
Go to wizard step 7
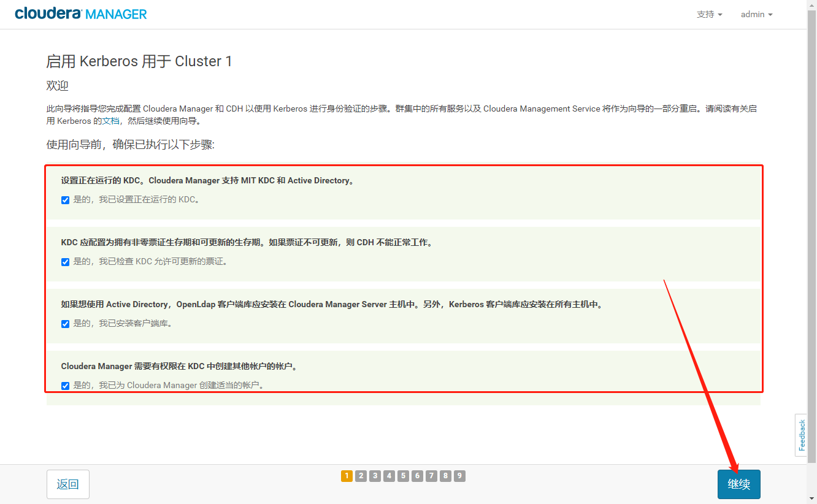[x=431, y=476]
